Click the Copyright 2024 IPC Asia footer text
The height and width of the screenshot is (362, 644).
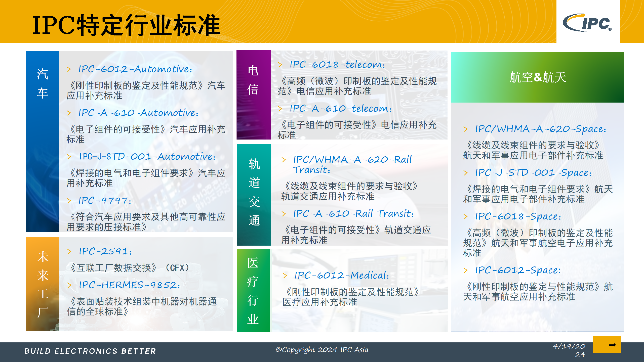[x=322, y=349]
